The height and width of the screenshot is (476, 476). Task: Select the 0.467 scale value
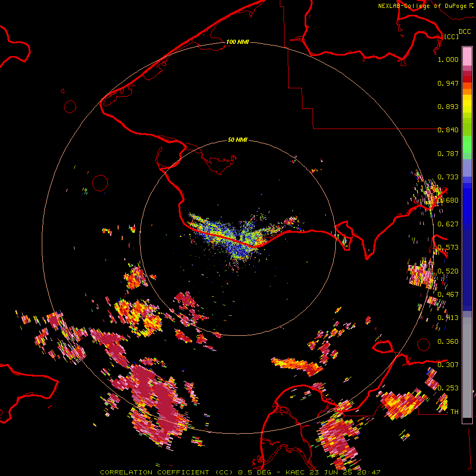point(448,295)
